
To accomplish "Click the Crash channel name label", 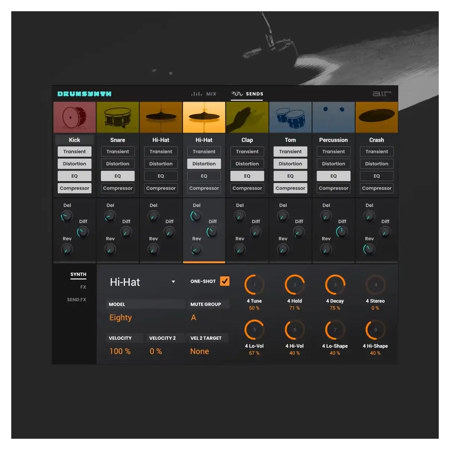I will coord(377,140).
